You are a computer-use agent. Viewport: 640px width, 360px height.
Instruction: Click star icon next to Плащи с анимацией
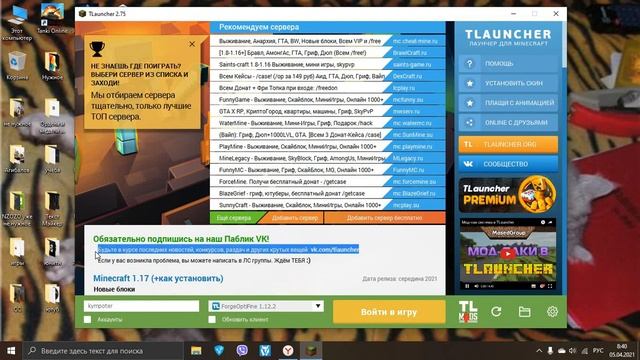tap(469, 103)
